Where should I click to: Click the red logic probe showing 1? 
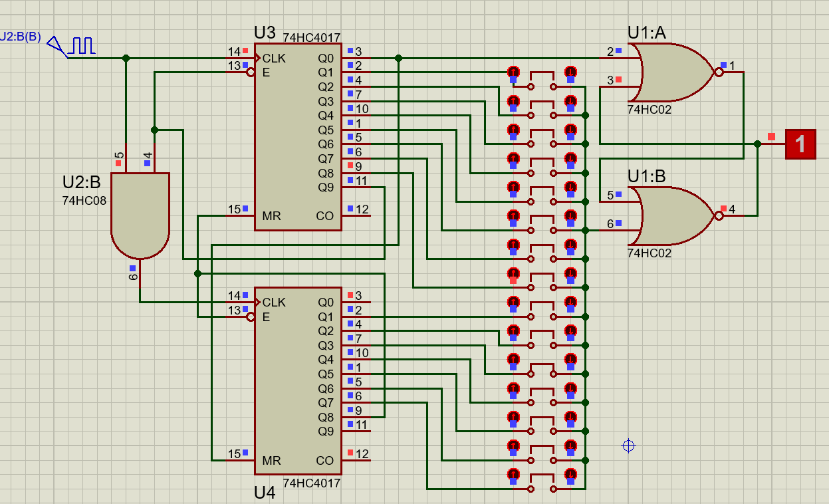click(801, 144)
